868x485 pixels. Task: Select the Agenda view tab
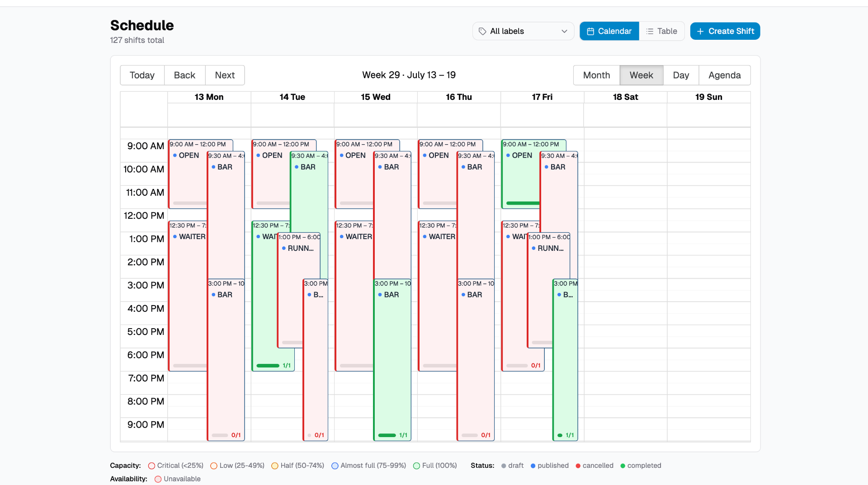tap(724, 75)
